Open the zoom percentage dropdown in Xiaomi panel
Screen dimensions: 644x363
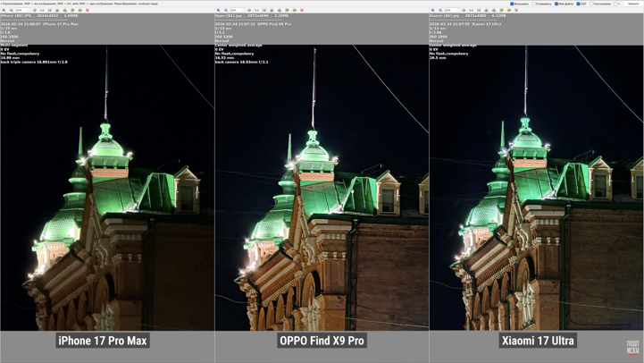coord(452,10)
